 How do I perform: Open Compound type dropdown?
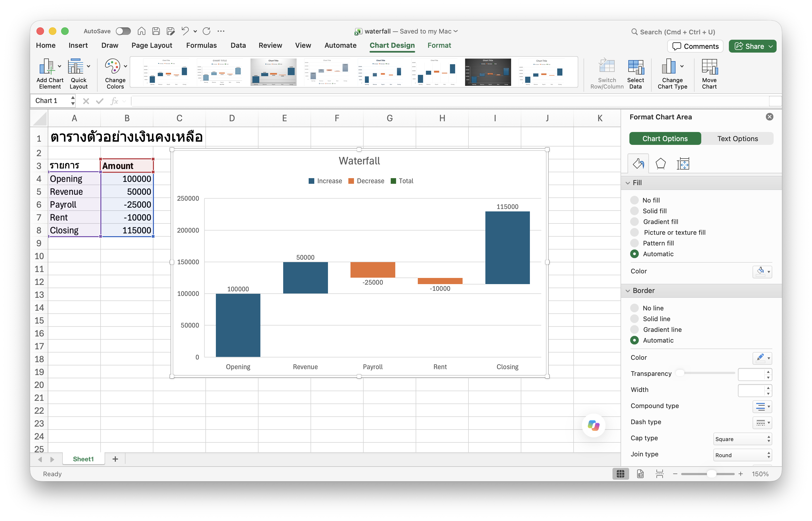coord(762,406)
